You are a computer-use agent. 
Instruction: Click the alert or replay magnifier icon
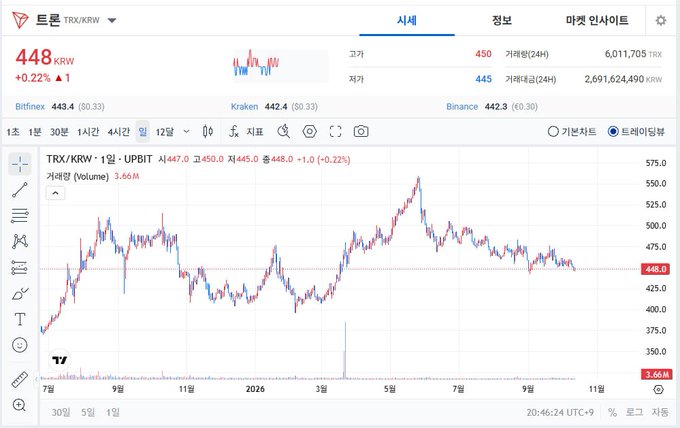[284, 131]
